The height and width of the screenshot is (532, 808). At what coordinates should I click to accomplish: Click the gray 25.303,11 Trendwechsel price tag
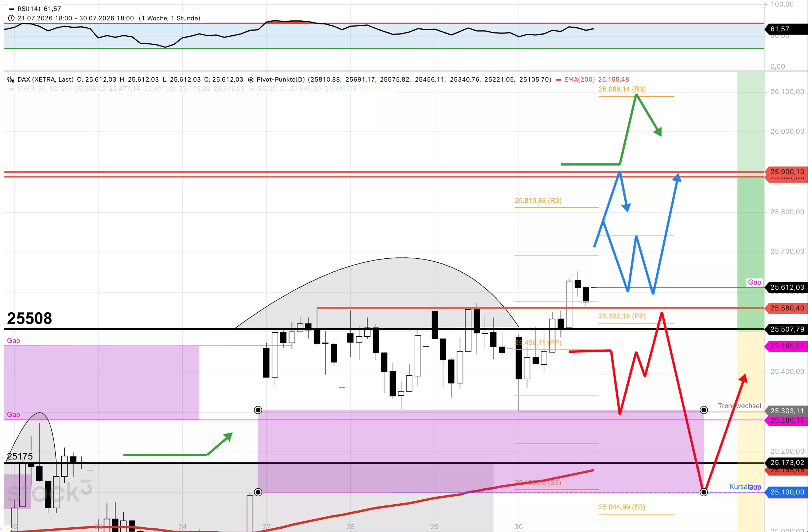pyautogui.click(x=786, y=411)
